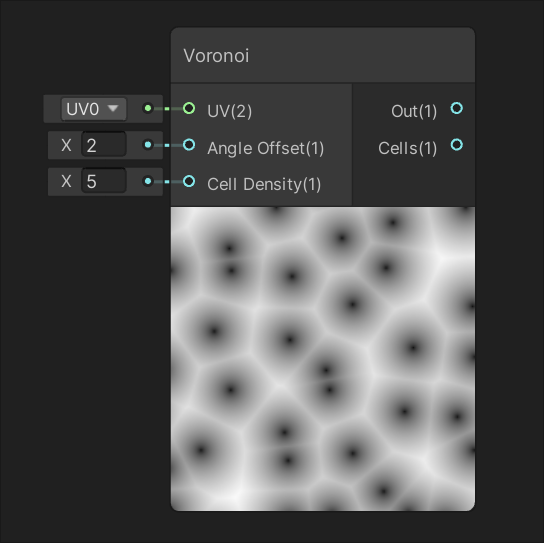Click the Cell Density X field showing 5

[103, 181]
